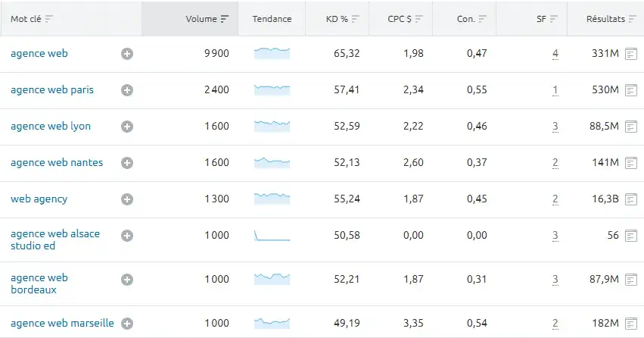The image size is (644, 338).
Task: Add 'web agency' keyword via plus icon
Action: click(x=127, y=199)
